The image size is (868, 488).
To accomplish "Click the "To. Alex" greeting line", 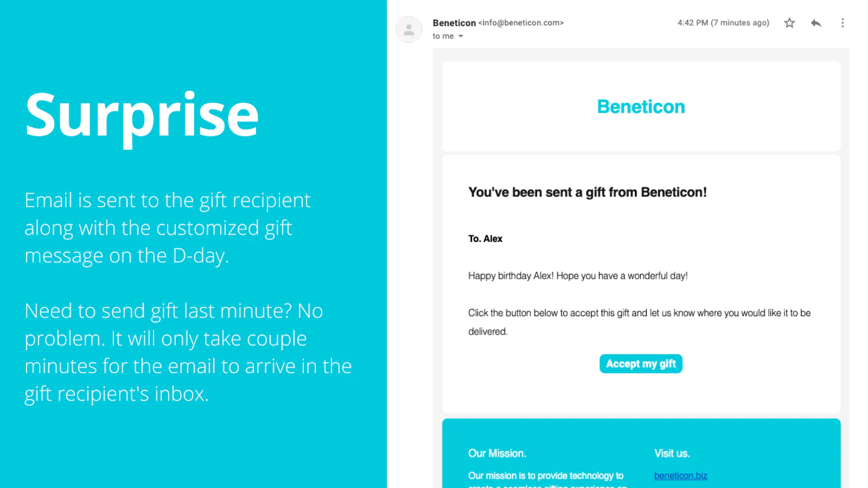I will [485, 239].
